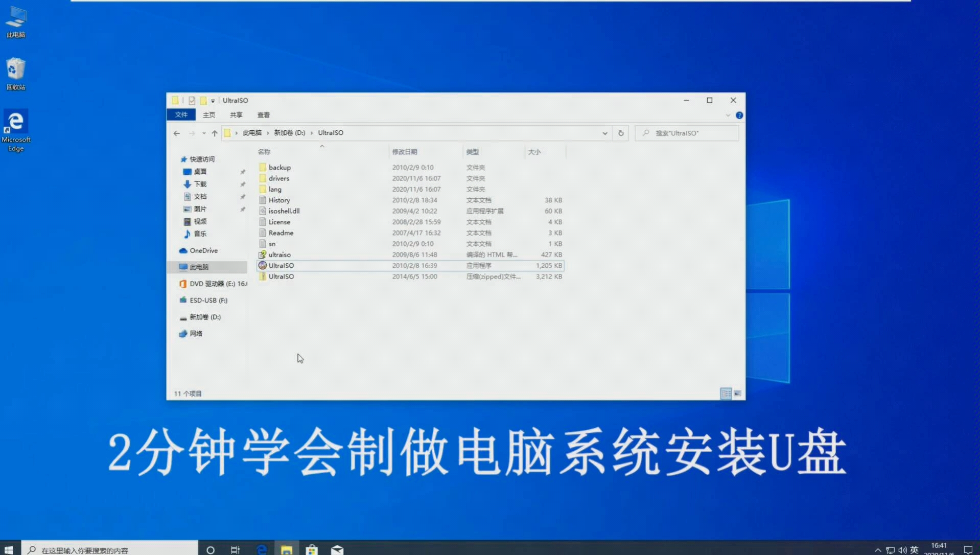
Task: Switch to the 查看 ribbon tab
Action: point(264,115)
